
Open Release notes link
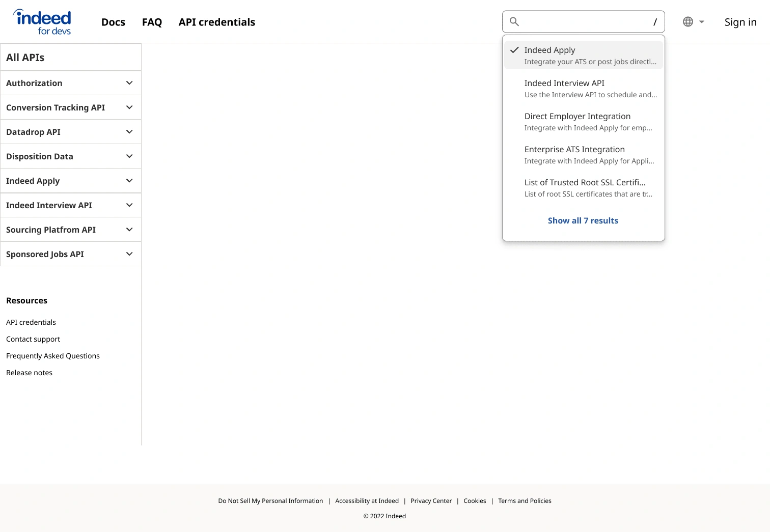(x=29, y=373)
